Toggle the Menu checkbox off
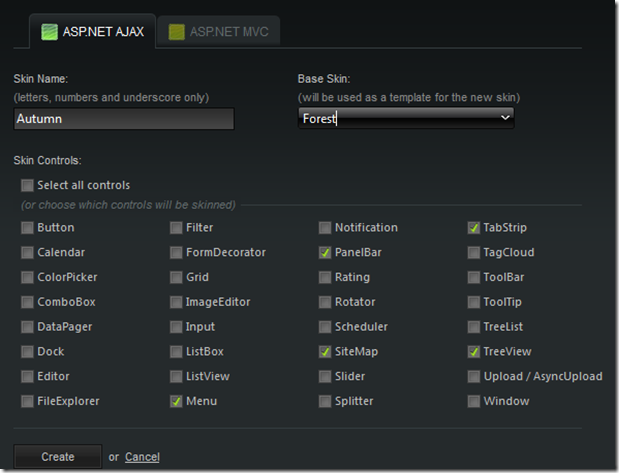This screenshot has width=619, height=473. [176, 402]
